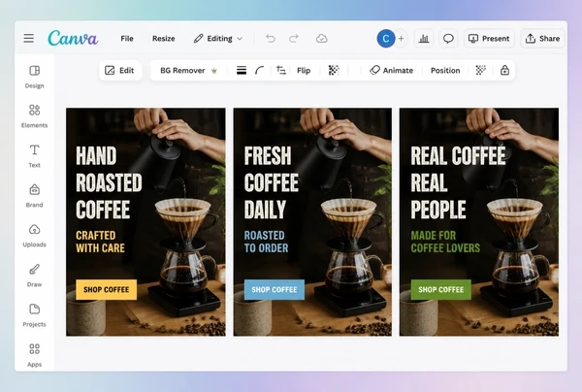Click the Present button
The width and height of the screenshot is (582, 392).
[x=489, y=39]
